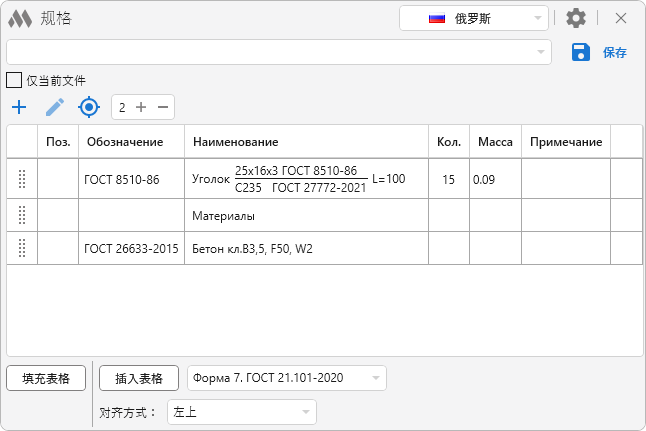Click the blue floppy disk save icon
This screenshot has height=431, width=646.
coord(581,52)
